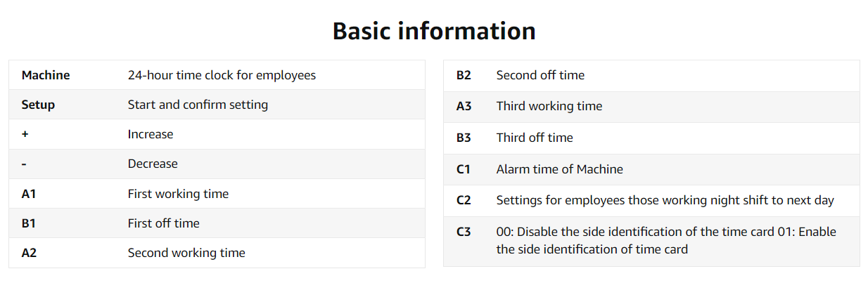Click the "Third working time" text

pos(549,106)
